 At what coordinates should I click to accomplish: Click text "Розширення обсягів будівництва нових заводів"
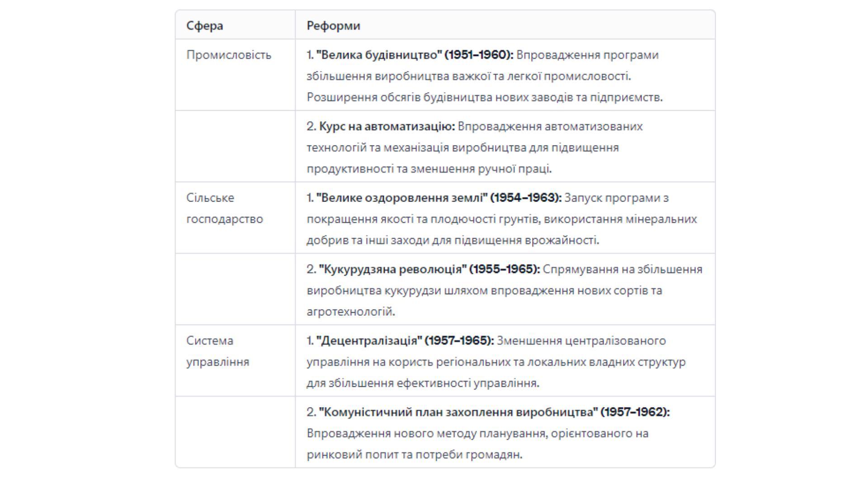[439, 97]
